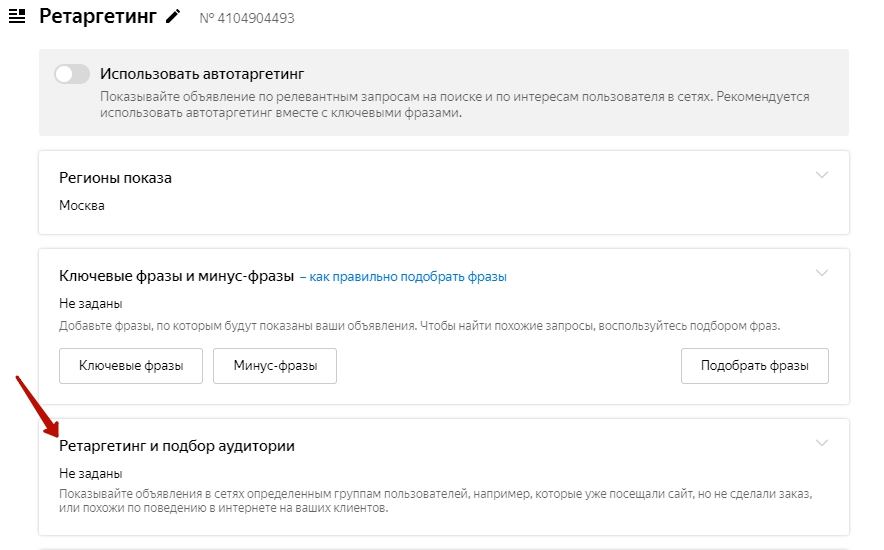884x550 pixels.
Task: Click the list icon beside the Ретаргетинг title
Action: (x=17, y=17)
